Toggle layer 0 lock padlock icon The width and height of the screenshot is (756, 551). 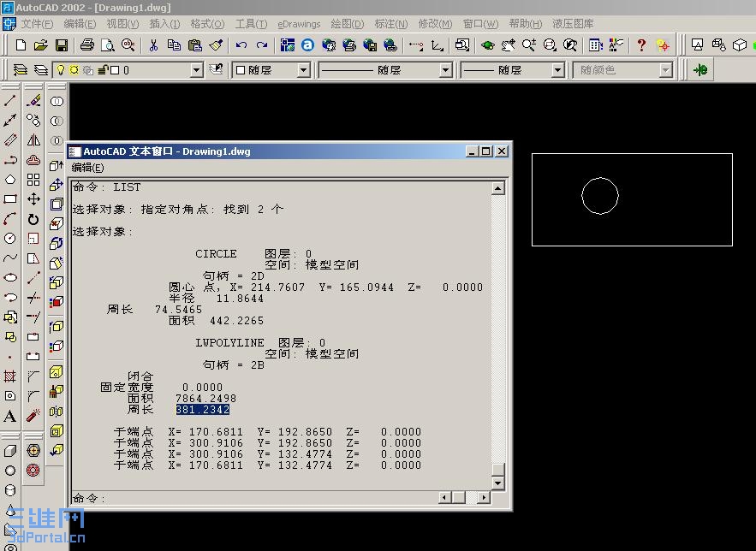coord(102,70)
